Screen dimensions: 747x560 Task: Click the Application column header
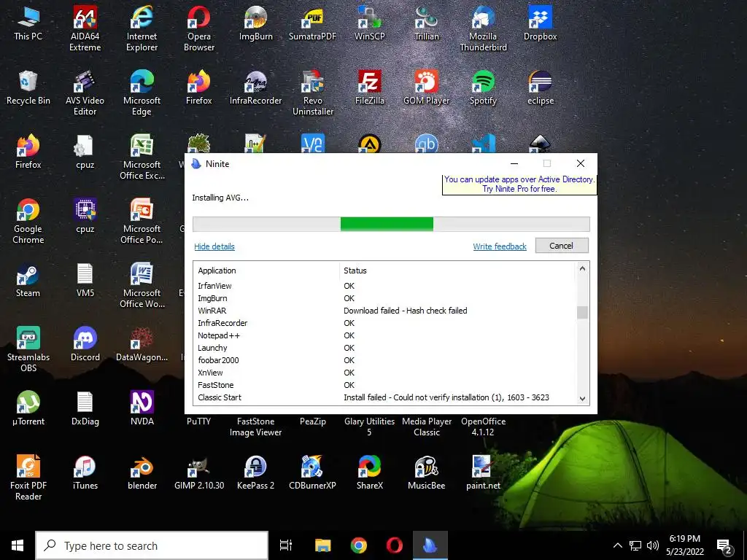tap(217, 271)
